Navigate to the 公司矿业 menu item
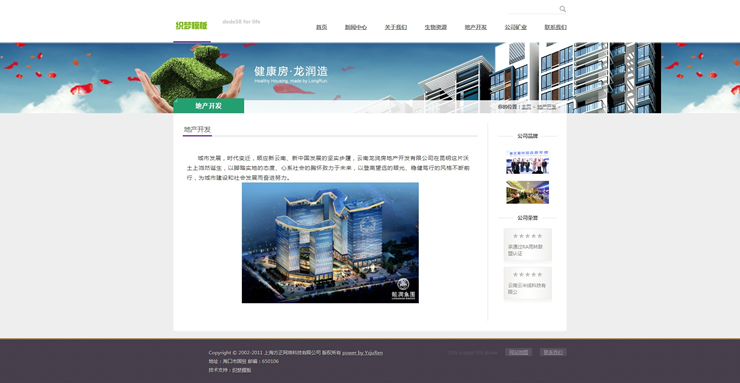This screenshot has height=383, width=740. (x=515, y=27)
